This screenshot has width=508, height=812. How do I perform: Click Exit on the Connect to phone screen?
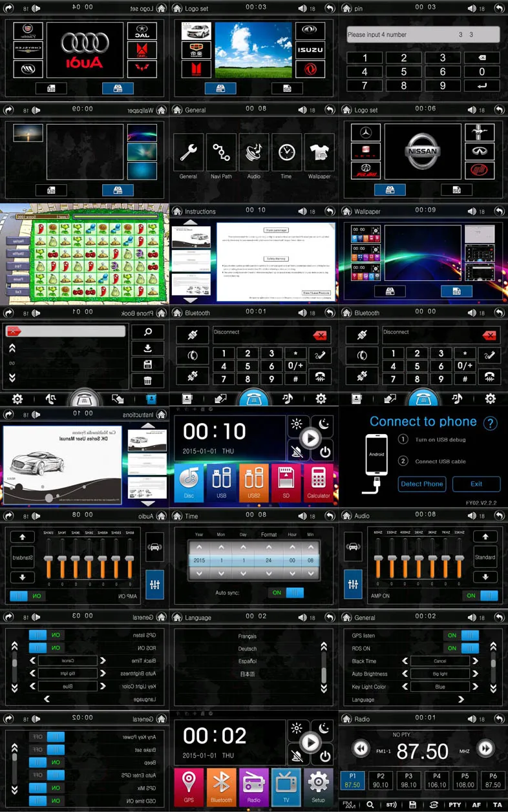(476, 484)
